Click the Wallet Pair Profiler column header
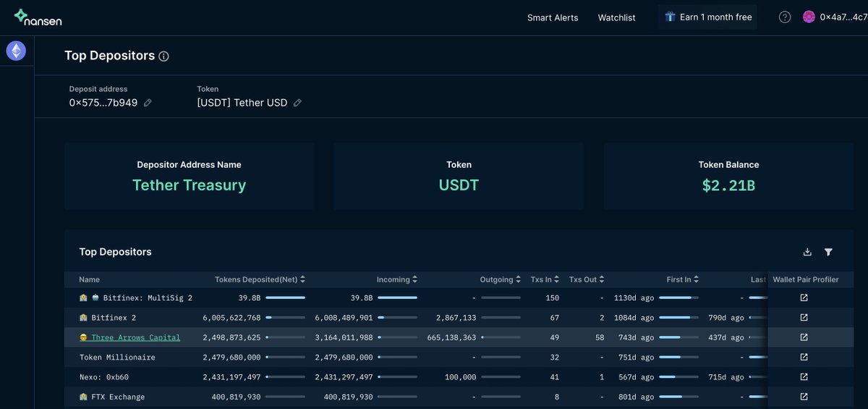The image size is (868, 409). tap(806, 279)
